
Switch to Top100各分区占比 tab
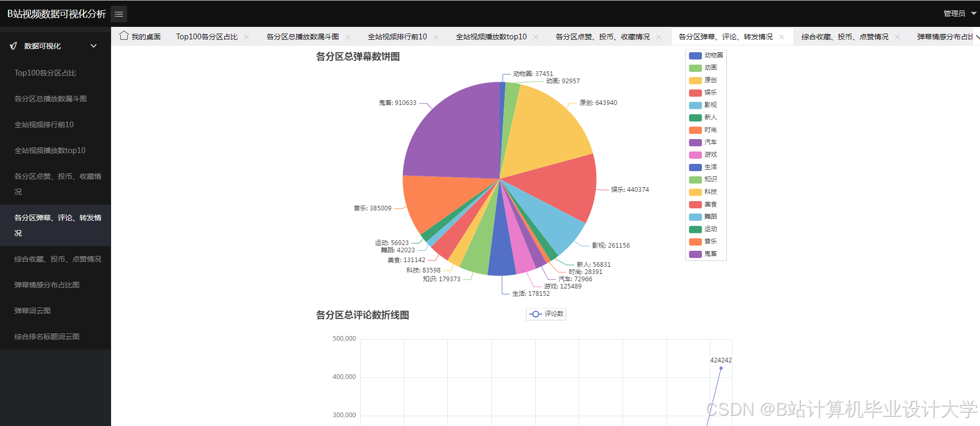coord(207,37)
